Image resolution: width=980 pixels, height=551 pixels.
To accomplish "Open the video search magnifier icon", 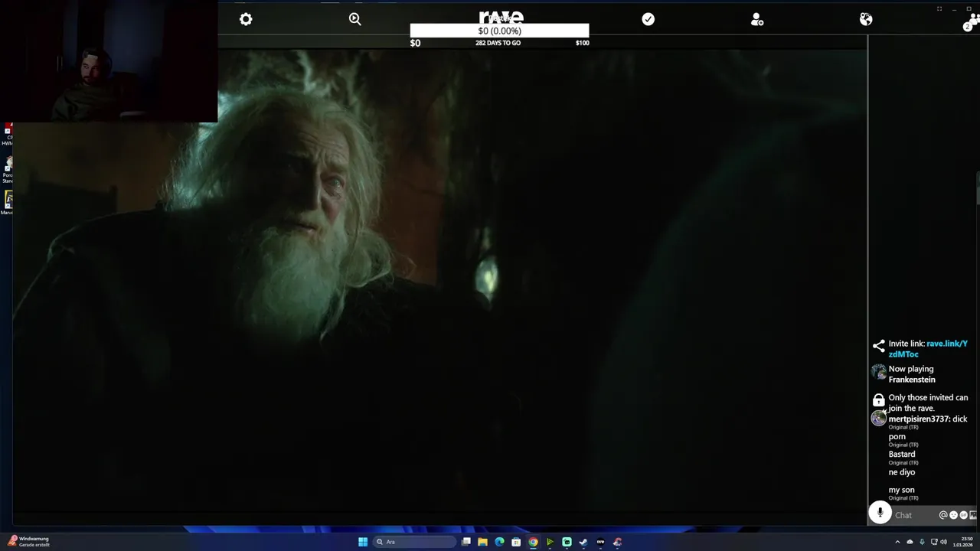I will [354, 19].
